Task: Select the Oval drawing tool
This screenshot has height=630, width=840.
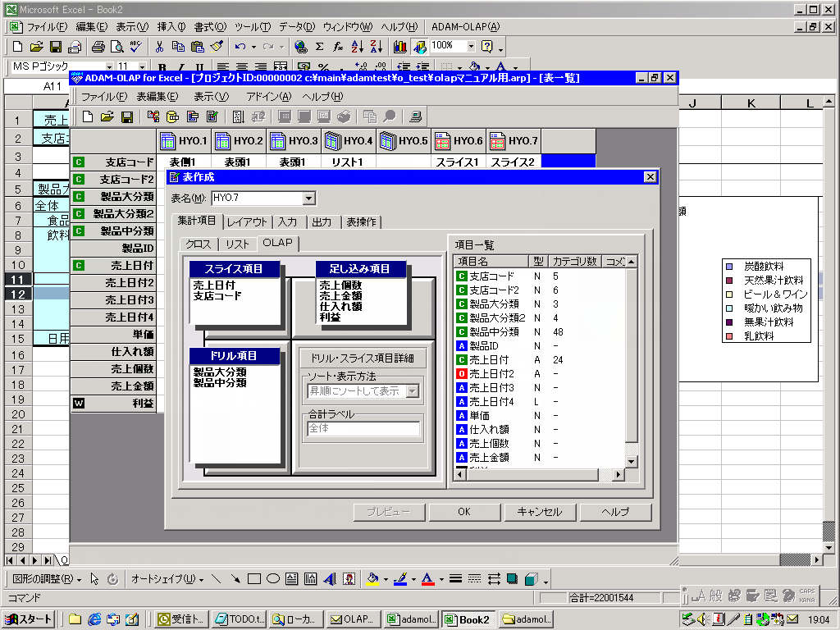Action: (x=273, y=578)
